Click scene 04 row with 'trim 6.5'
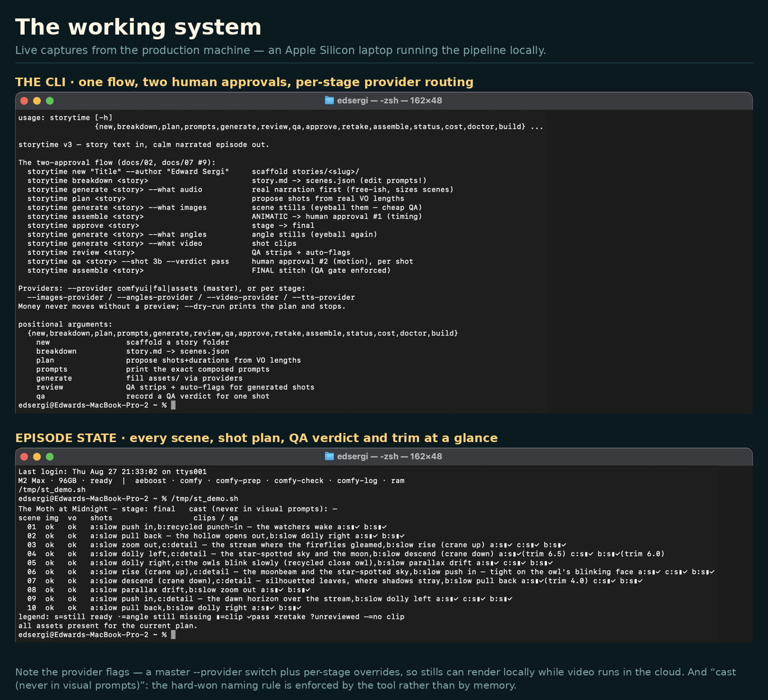Image resolution: width=768 pixels, height=700 pixels. pyautogui.click(x=346, y=554)
